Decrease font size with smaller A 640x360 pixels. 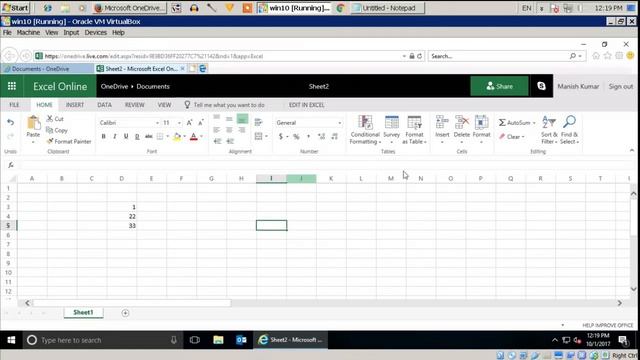[x=201, y=122]
